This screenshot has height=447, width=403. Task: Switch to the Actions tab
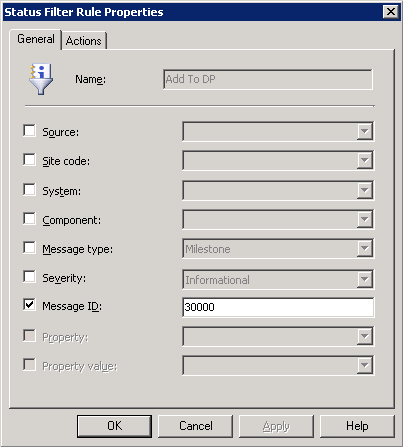pos(84,41)
